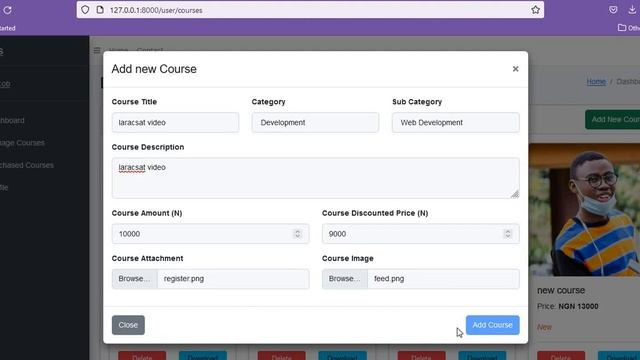This screenshot has height=360, width=640.
Task: Click the 'NGN 13000' price text
Action: pyautogui.click(x=578, y=306)
